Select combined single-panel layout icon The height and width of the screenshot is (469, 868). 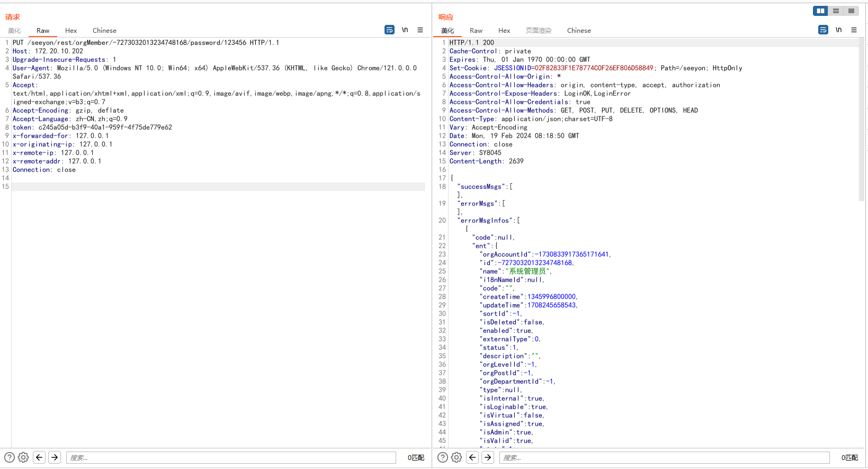click(x=851, y=11)
